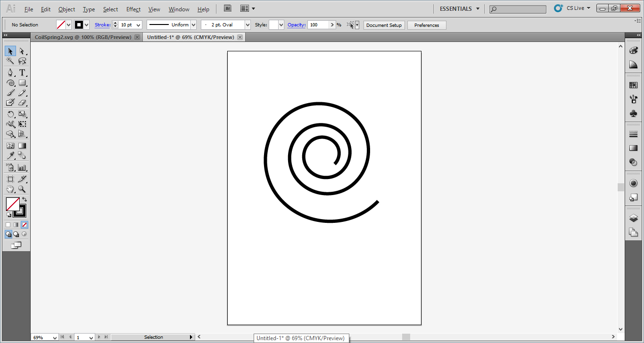Select the Direct Selection tool (white arrow)
Image resolution: width=644 pixels, height=343 pixels.
click(x=22, y=51)
